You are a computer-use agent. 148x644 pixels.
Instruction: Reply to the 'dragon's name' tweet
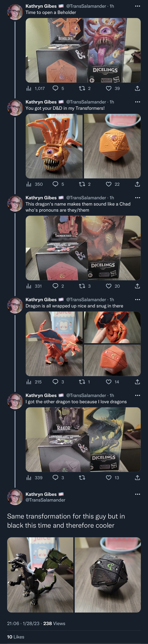click(x=55, y=286)
